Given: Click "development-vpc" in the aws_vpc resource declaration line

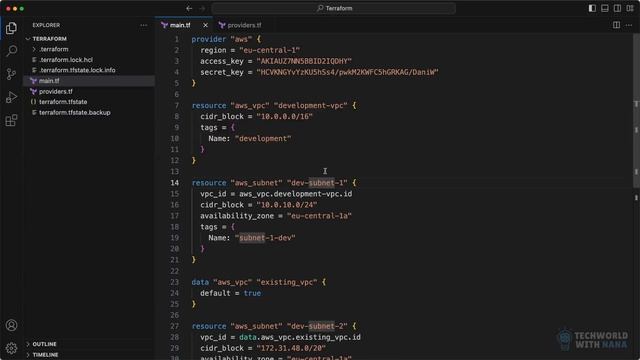Looking at the screenshot, I should coord(311,105).
